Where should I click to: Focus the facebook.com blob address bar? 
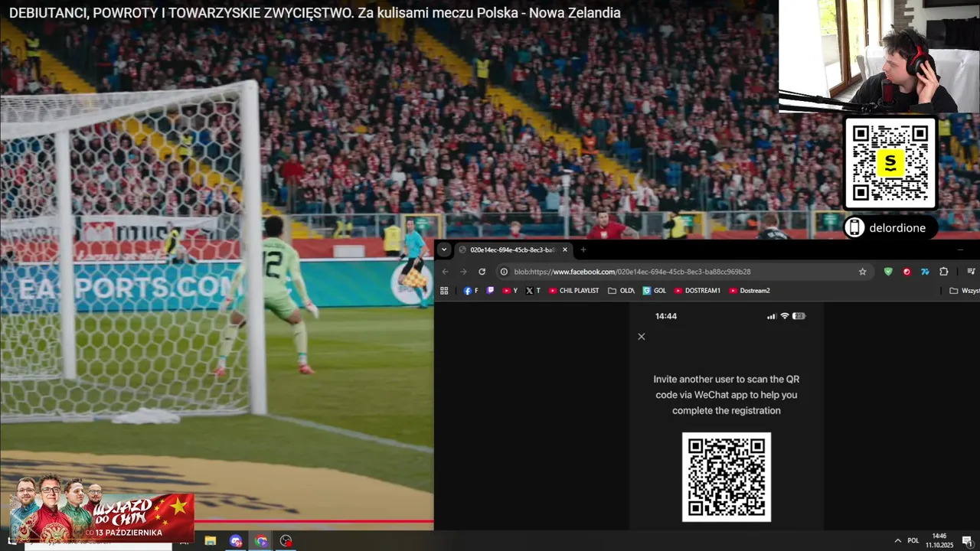tap(684, 272)
